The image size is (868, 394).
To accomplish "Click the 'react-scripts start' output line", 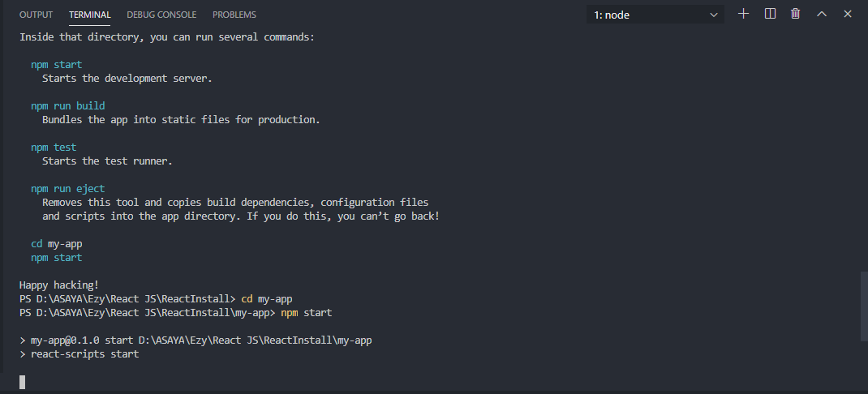I will pos(79,354).
